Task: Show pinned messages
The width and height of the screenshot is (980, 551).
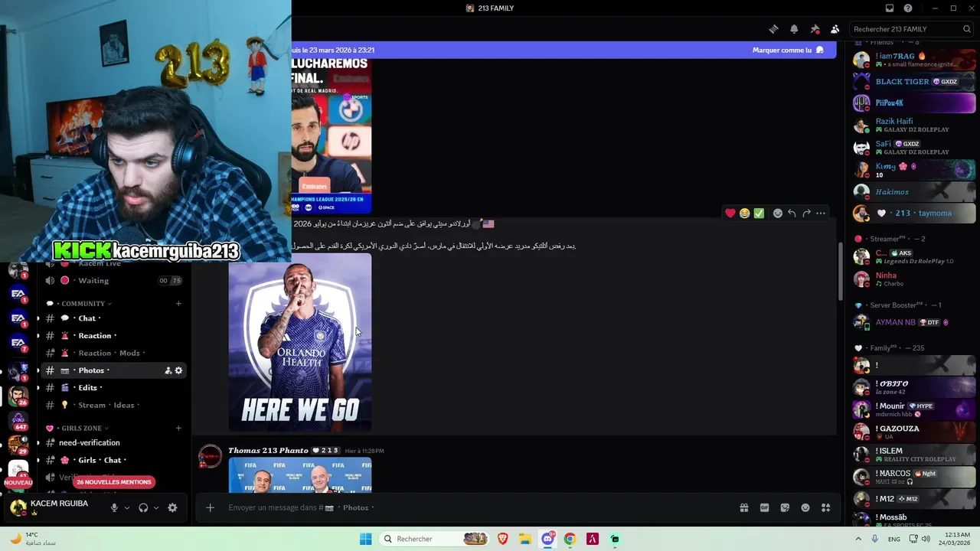Action: click(815, 29)
